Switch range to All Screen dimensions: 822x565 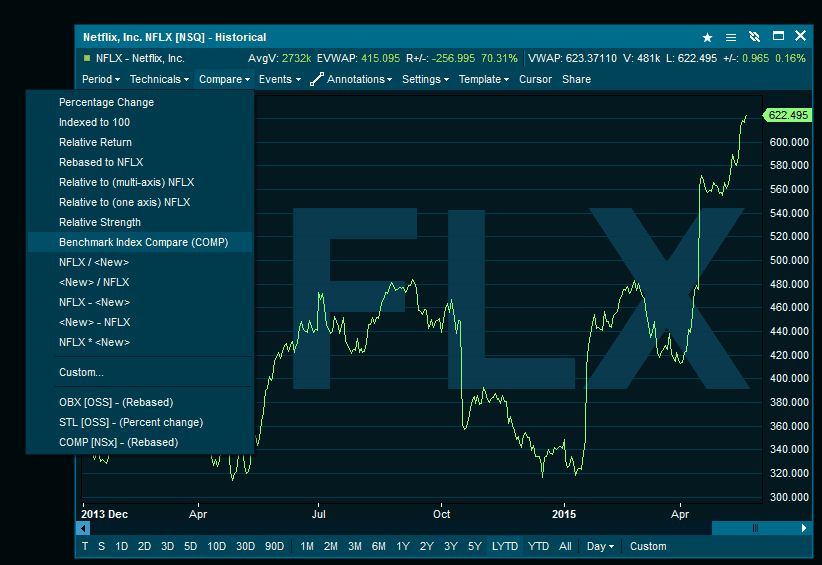tap(565, 546)
